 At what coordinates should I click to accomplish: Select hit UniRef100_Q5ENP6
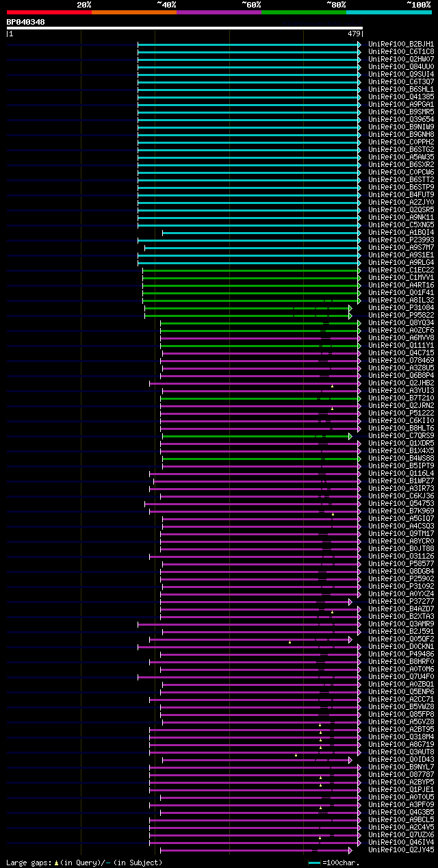point(401,691)
